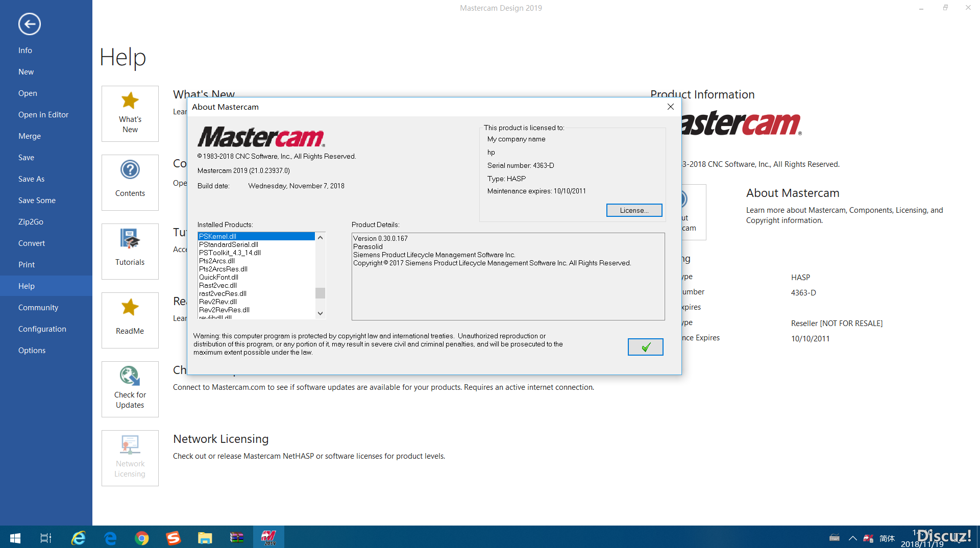Click the touch keyboard tray icon

pyautogui.click(x=835, y=538)
